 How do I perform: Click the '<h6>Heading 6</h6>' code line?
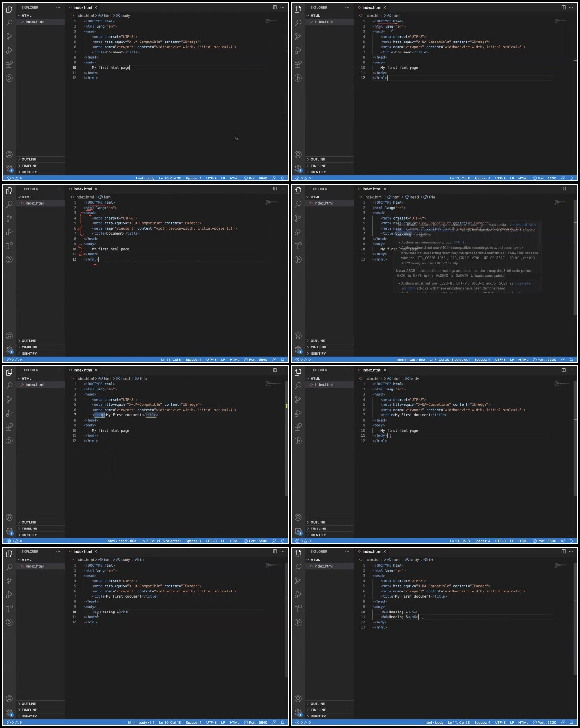(399, 617)
